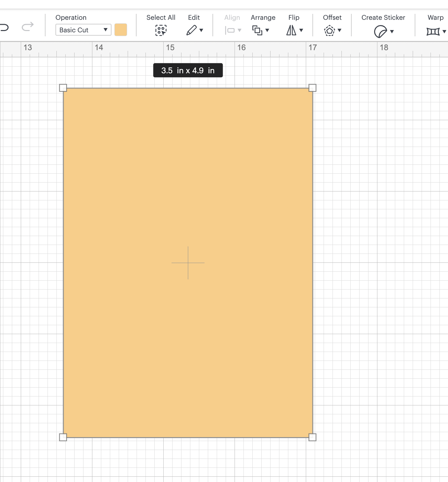Expand the Align dropdown arrow

[x=240, y=30]
